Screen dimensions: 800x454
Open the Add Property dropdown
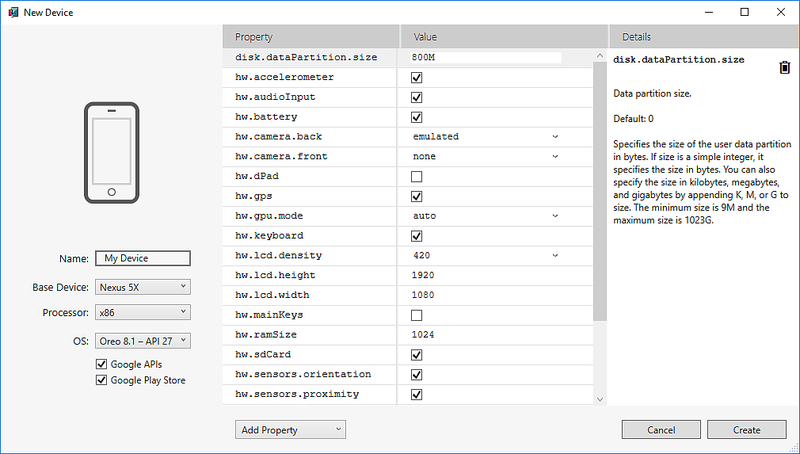coord(291,430)
